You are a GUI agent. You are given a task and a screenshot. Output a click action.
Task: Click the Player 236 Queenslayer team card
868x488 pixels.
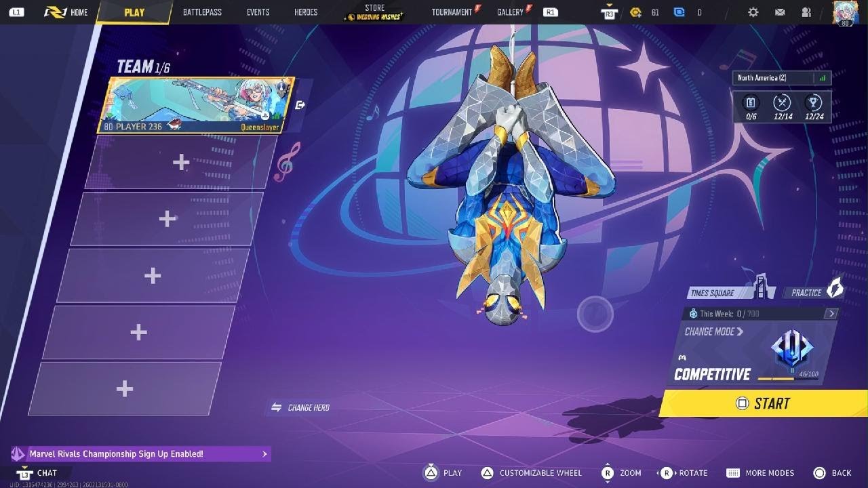[x=197, y=105]
